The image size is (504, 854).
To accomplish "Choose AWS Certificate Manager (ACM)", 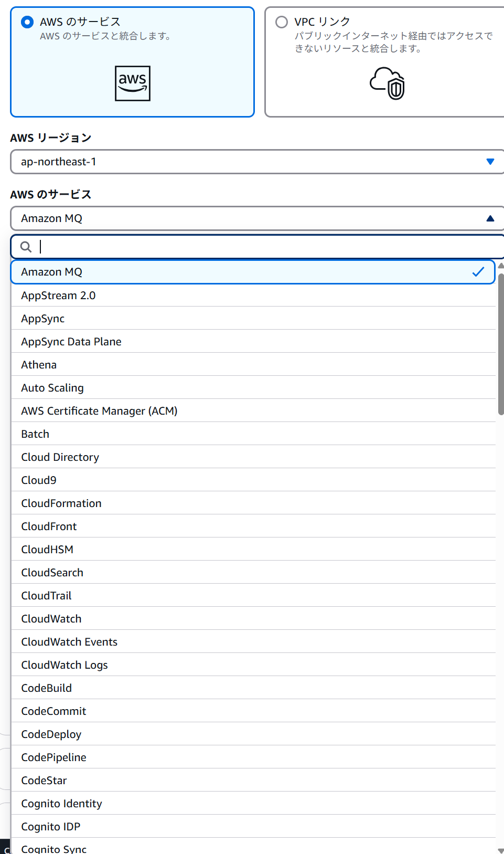I will 253,411.
